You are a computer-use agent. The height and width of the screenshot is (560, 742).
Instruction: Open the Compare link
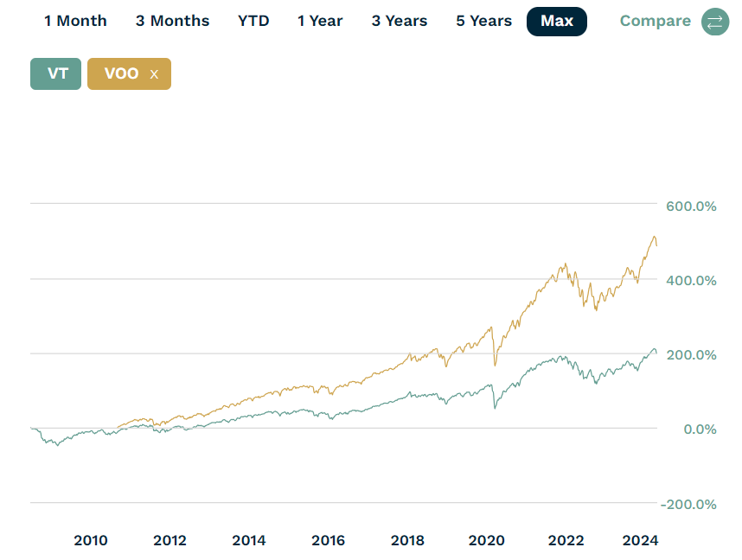click(656, 22)
